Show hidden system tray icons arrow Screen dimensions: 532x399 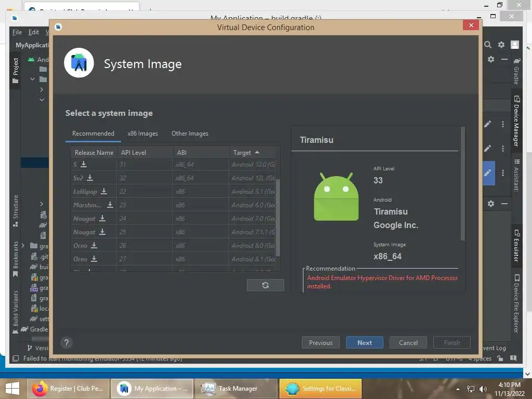(x=458, y=389)
